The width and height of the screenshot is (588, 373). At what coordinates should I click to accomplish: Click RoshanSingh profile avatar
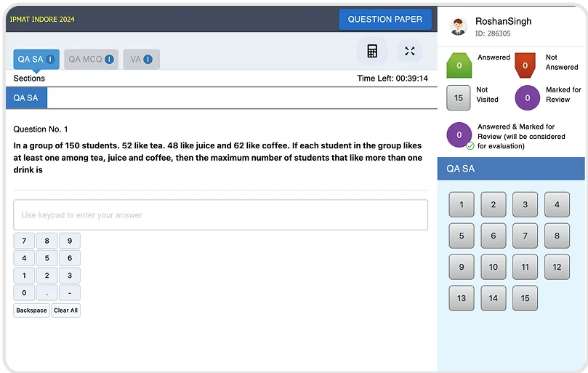pos(458,27)
